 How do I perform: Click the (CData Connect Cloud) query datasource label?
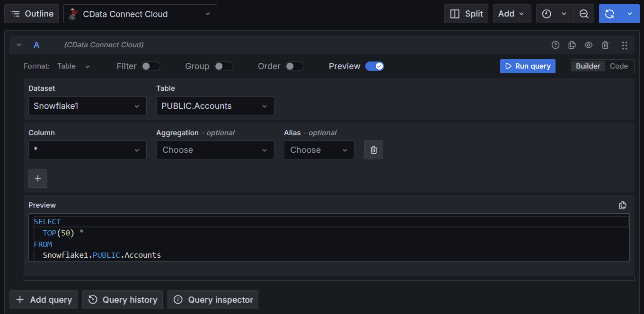[104, 45]
